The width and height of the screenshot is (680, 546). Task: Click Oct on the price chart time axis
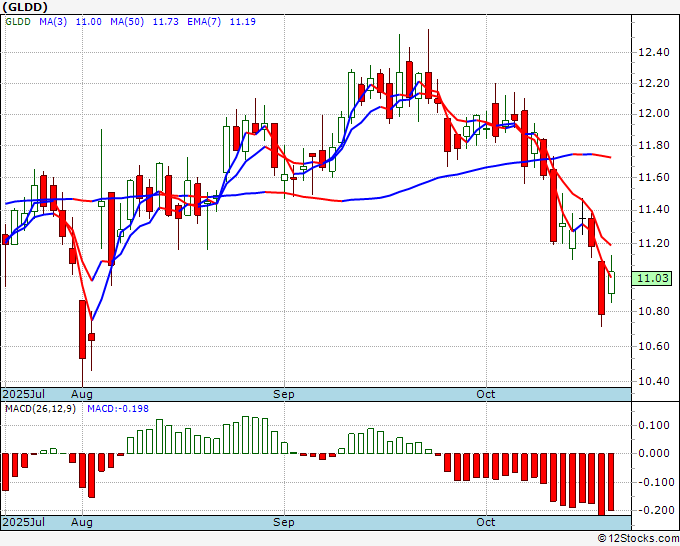point(486,394)
